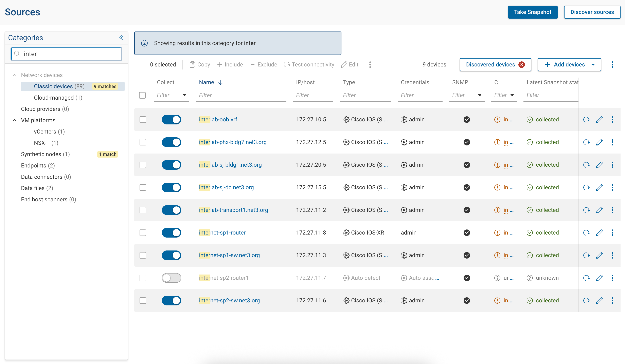
Task: Edit internet-sp1-router using pencil icon
Action: point(600,233)
